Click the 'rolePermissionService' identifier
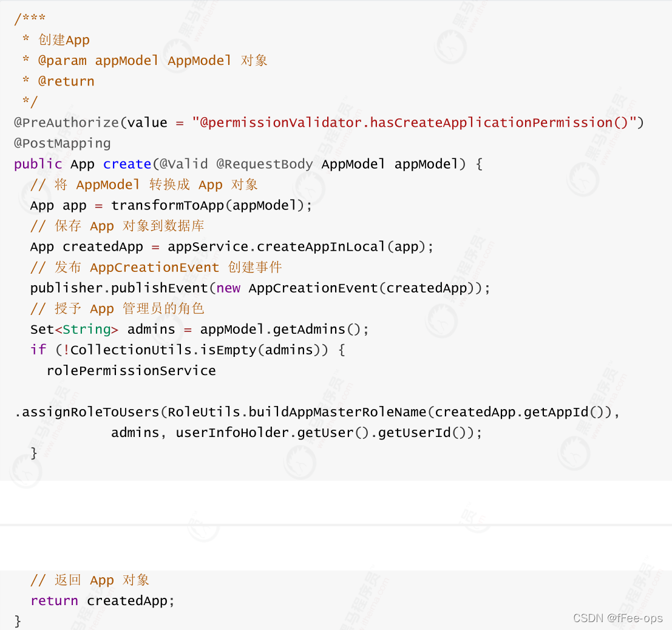This screenshot has width=672, height=630. [x=131, y=371]
